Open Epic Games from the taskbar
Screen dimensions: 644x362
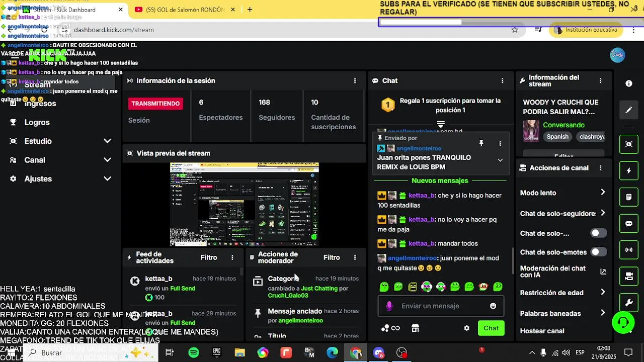[217, 353]
